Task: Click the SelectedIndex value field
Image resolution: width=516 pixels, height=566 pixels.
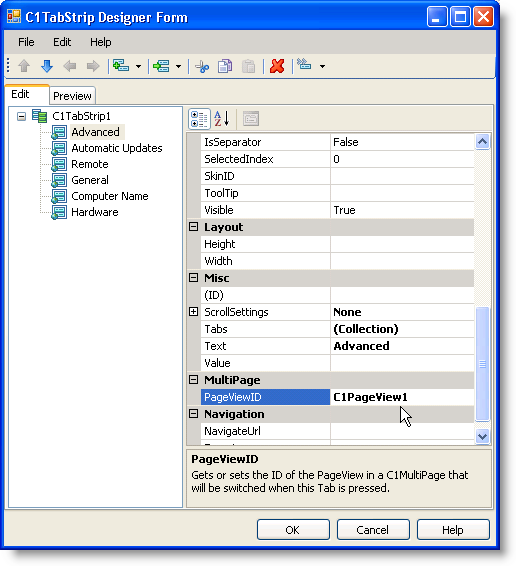Action: click(402, 159)
